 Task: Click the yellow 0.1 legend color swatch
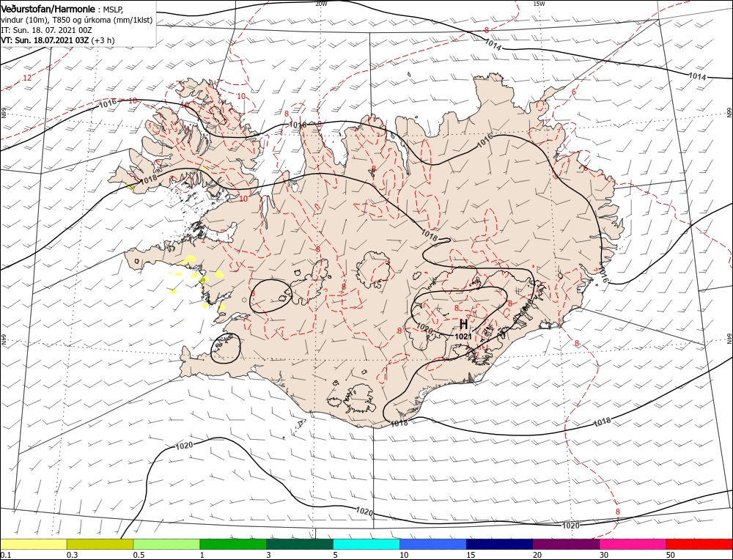pyautogui.click(x=34, y=544)
